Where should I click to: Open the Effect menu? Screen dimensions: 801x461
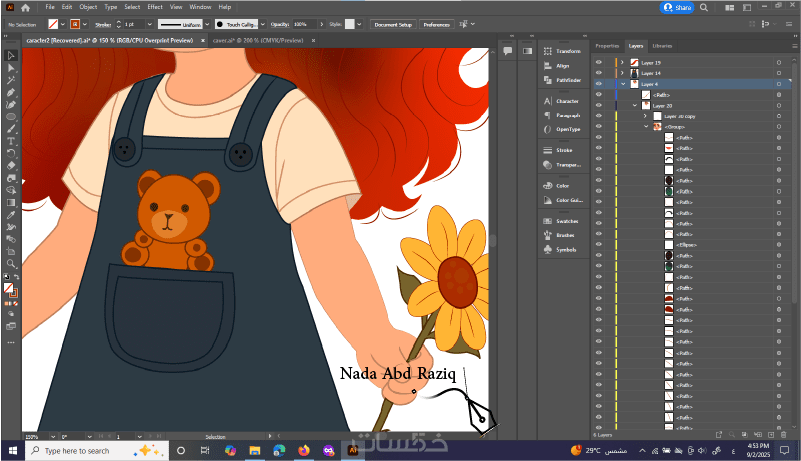[x=155, y=7]
